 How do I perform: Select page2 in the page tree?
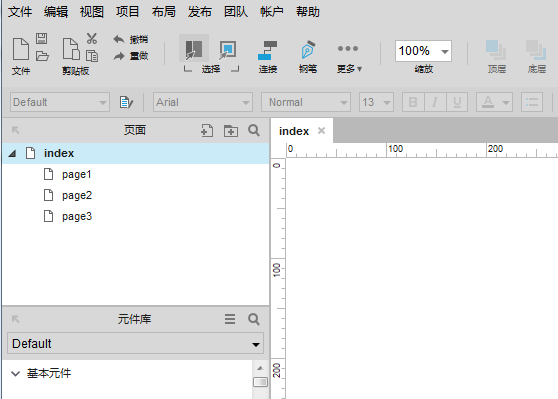pyautogui.click(x=77, y=195)
